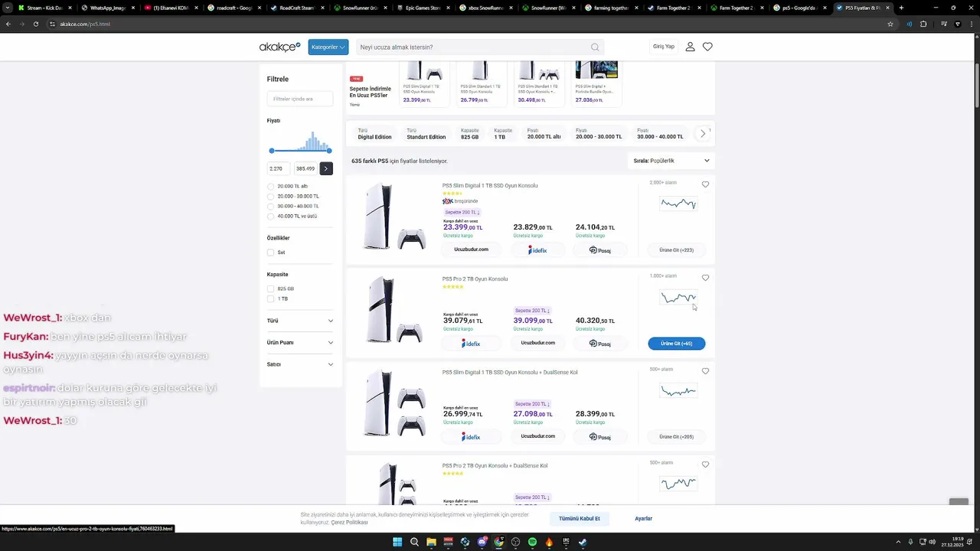Open the browser tab list chevron

click(x=8, y=8)
